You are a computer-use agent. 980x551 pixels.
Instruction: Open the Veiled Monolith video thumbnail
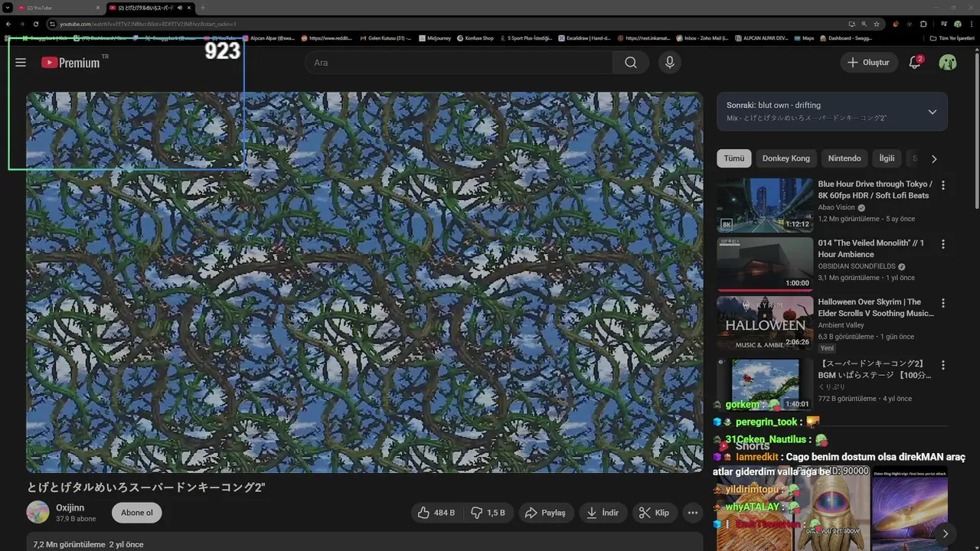coord(765,264)
